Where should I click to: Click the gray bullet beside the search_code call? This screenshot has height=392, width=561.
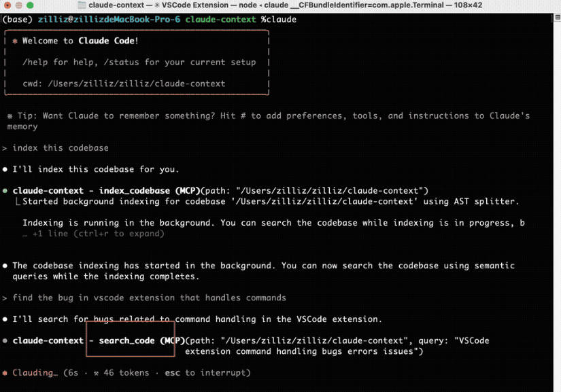[x=5, y=340]
